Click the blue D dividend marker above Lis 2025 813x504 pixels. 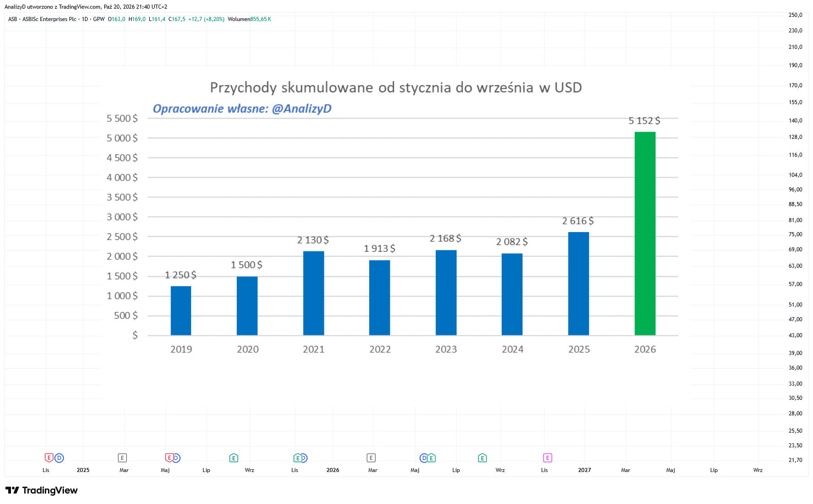click(x=304, y=458)
